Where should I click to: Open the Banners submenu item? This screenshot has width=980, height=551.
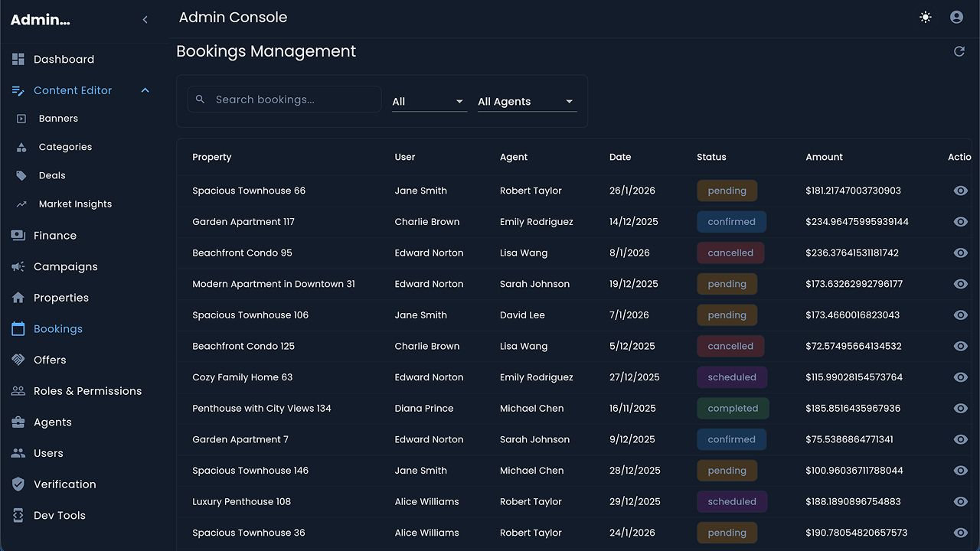pos(58,119)
